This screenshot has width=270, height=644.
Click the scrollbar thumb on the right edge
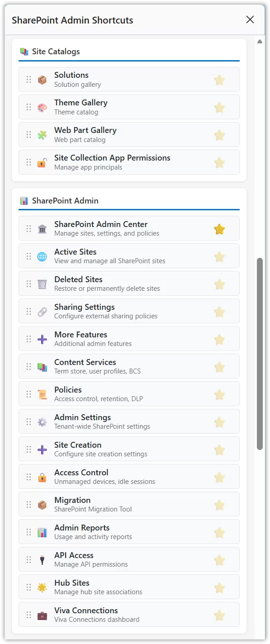coord(260,357)
